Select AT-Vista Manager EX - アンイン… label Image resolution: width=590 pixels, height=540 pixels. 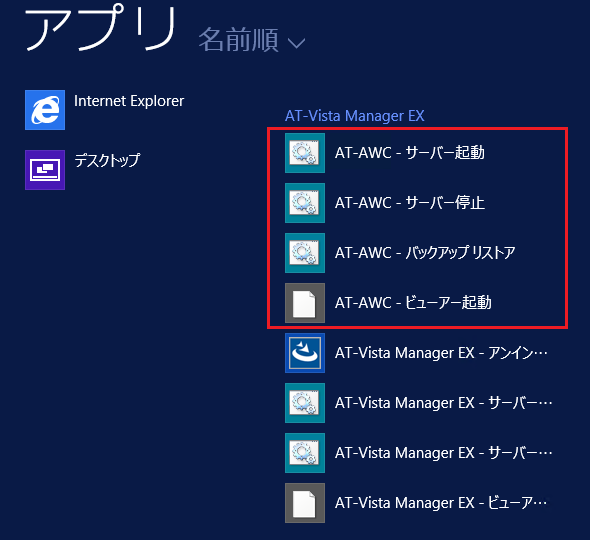[441, 353]
